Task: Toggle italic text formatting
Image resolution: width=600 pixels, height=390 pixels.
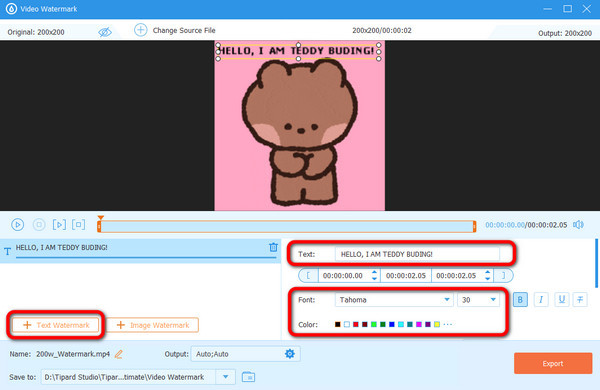Action: 541,300
